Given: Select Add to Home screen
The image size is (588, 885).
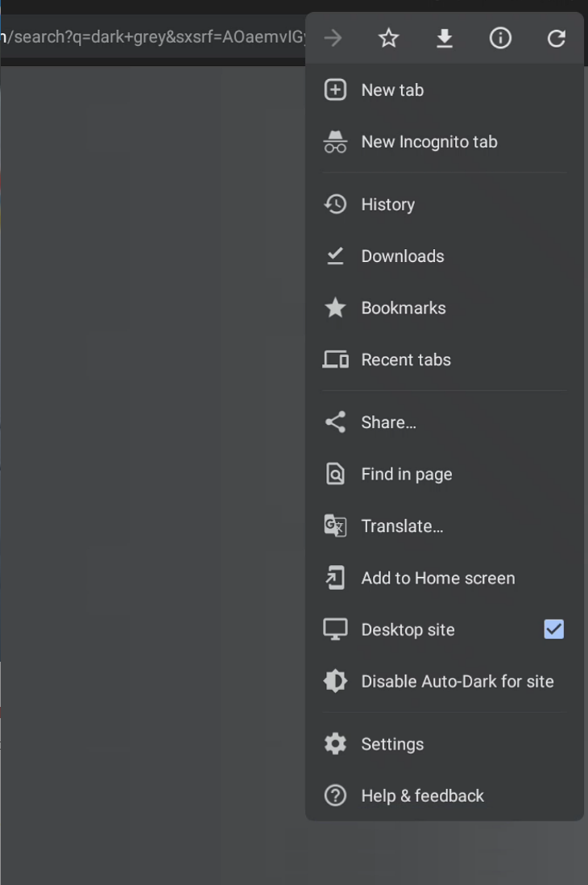Looking at the screenshot, I should pos(437,579).
